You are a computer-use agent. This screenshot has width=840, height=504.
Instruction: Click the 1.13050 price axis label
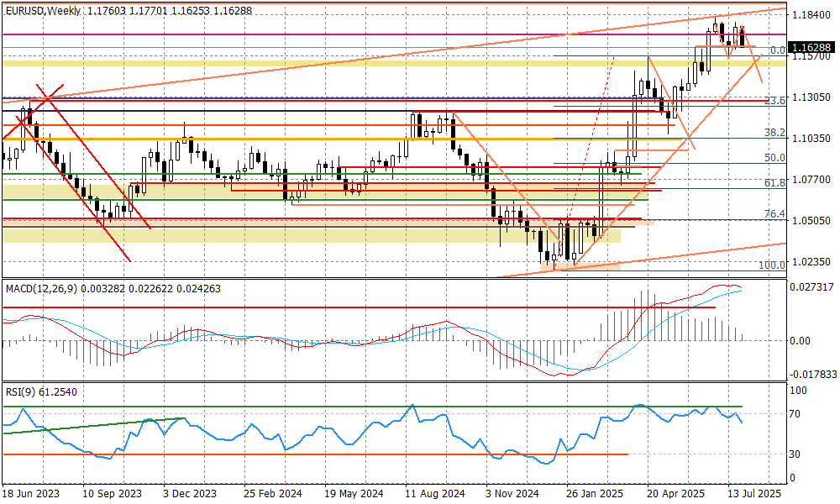(811, 97)
